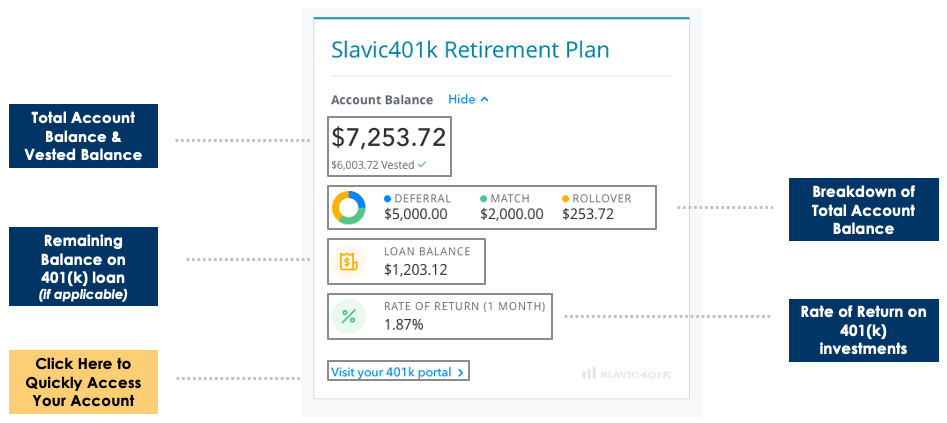The width and height of the screenshot is (947, 423).
Task: Click the Click Here to Quickly Access callout
Action: click(x=83, y=382)
